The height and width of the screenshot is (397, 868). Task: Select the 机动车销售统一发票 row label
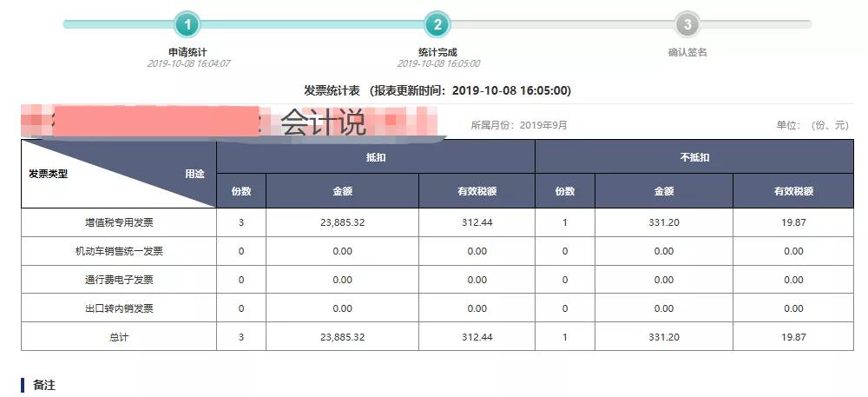click(119, 251)
